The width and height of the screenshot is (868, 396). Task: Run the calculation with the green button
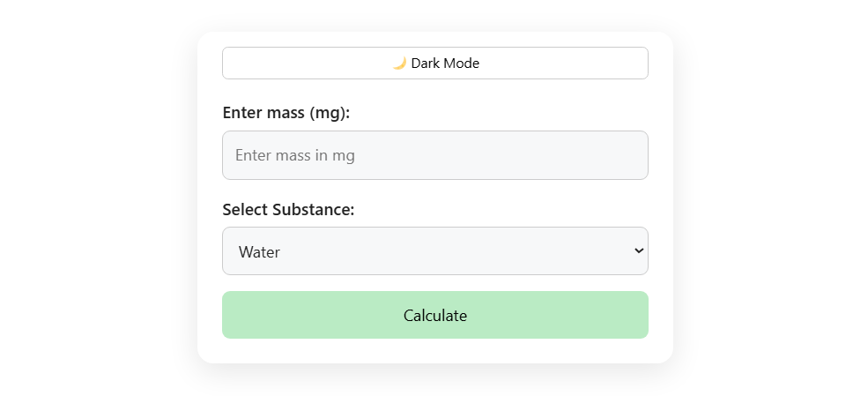coord(435,315)
